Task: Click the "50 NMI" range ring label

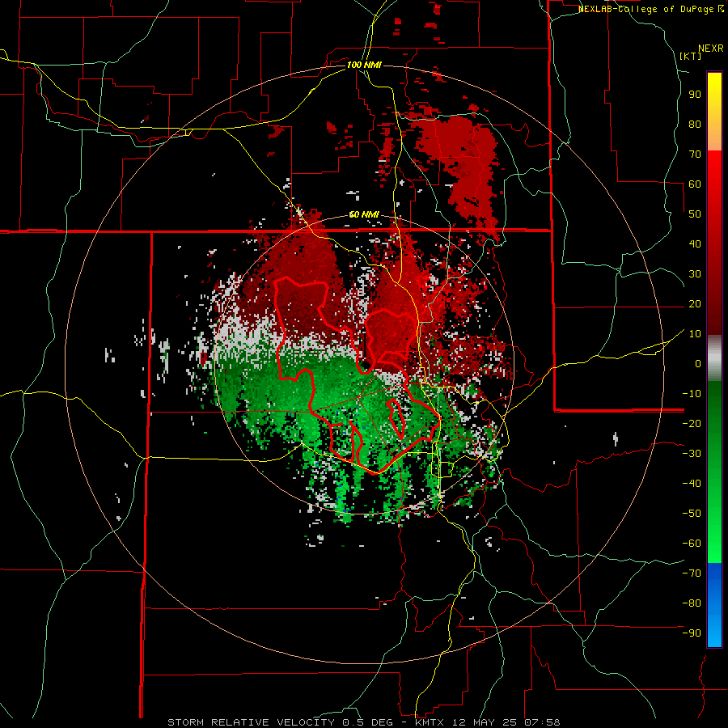Action: (364, 214)
